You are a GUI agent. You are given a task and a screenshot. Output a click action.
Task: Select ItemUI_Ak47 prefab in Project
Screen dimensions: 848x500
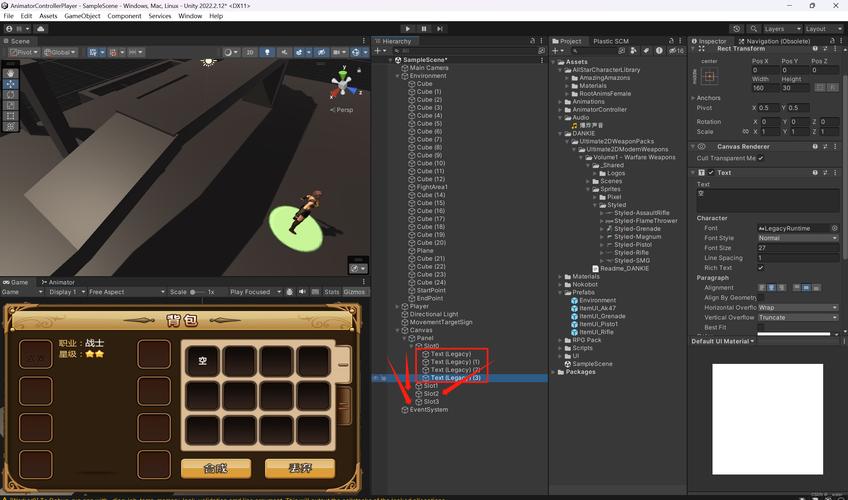pyautogui.click(x=597, y=308)
